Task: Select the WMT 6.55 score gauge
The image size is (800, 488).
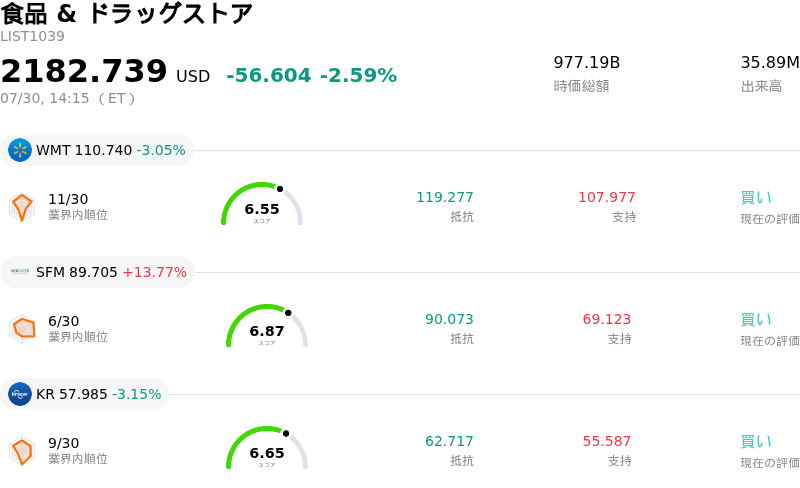Action: click(x=262, y=204)
